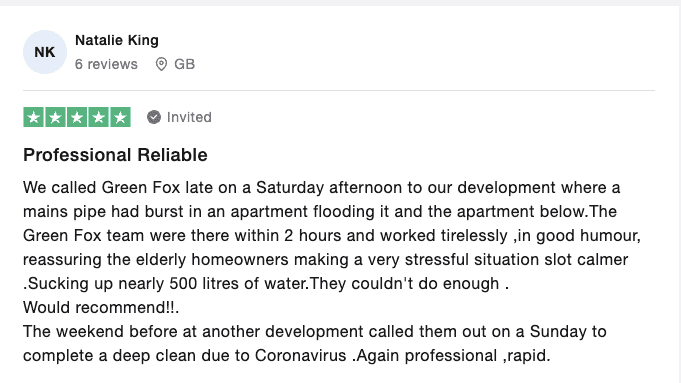Click the 'Would recommend!!.' line
Viewport: 681px width, 383px height.
click(x=101, y=307)
